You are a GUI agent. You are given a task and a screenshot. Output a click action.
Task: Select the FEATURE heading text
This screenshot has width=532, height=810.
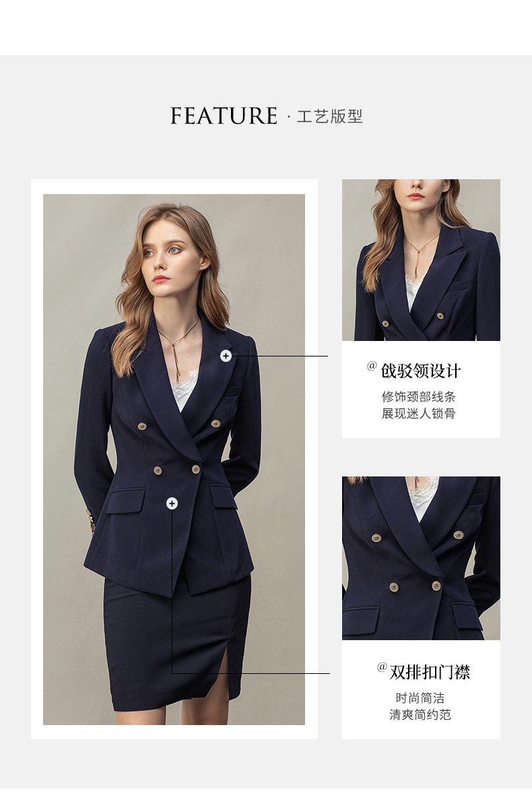point(224,116)
